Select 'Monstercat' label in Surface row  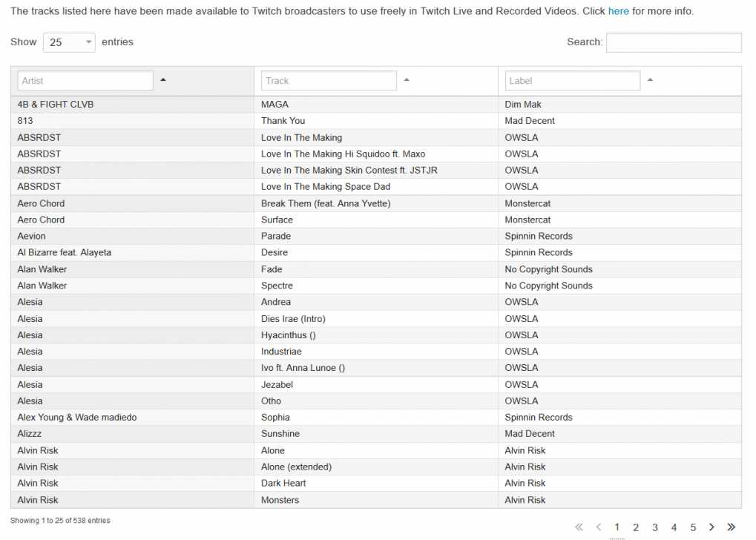click(619, 220)
